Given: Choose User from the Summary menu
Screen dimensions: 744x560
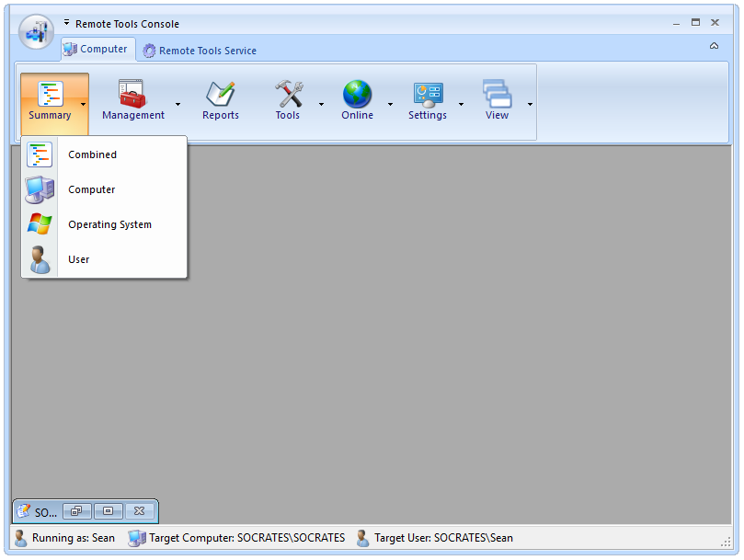Looking at the screenshot, I should coord(105,259).
